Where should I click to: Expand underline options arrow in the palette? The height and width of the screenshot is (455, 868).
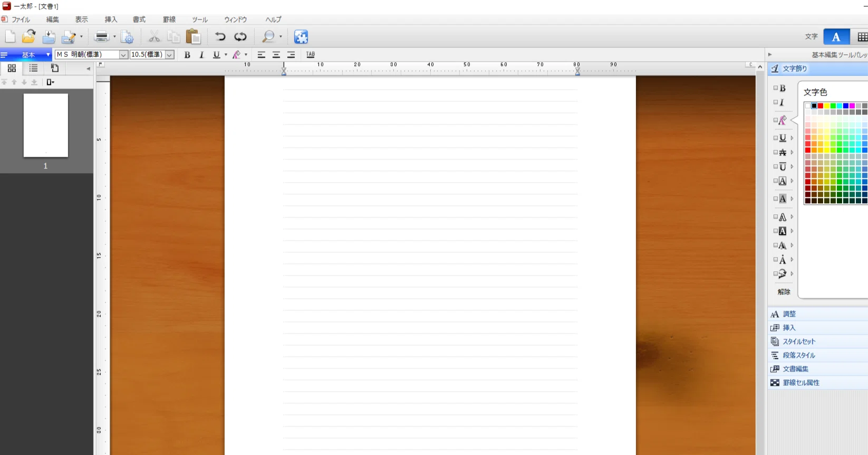pyautogui.click(x=792, y=138)
